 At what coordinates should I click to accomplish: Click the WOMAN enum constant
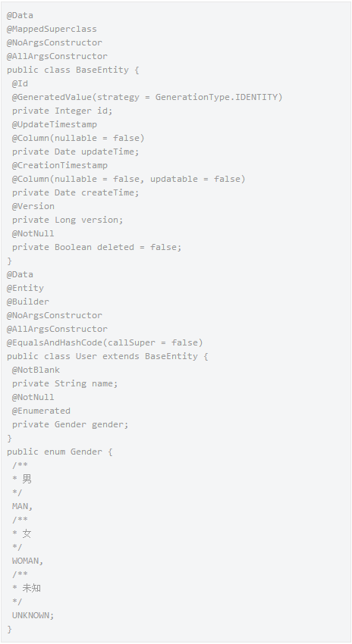[x=27, y=561]
